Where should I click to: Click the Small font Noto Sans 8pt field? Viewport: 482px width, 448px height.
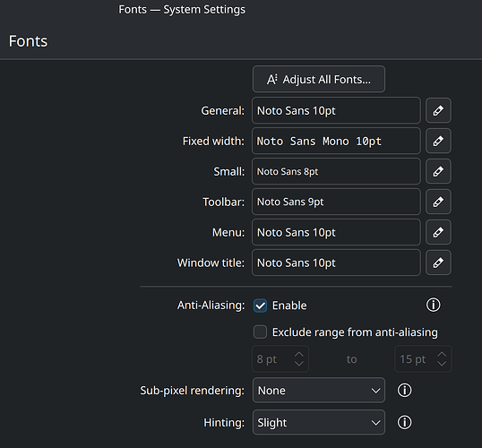coord(336,171)
